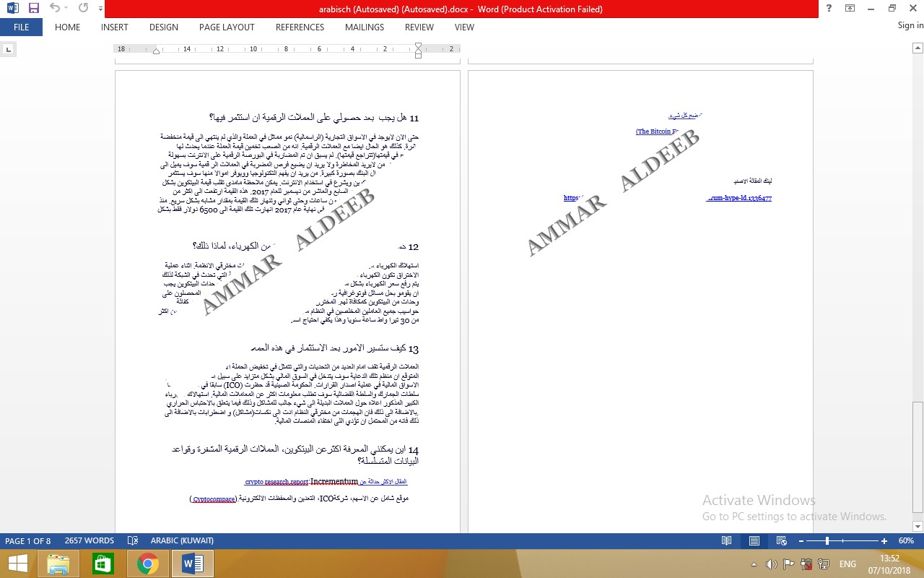
Task: Go to the PAGE LAYOUT tab
Action: click(x=227, y=27)
